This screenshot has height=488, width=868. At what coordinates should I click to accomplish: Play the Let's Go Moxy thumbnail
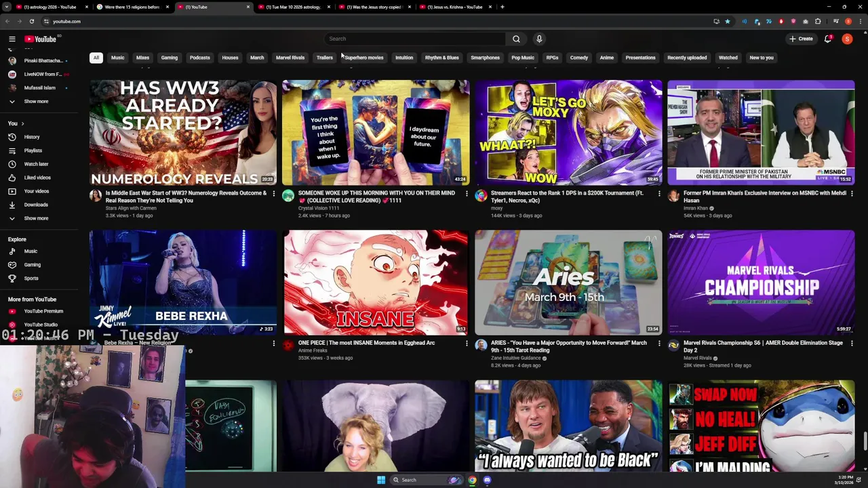pyautogui.click(x=568, y=133)
